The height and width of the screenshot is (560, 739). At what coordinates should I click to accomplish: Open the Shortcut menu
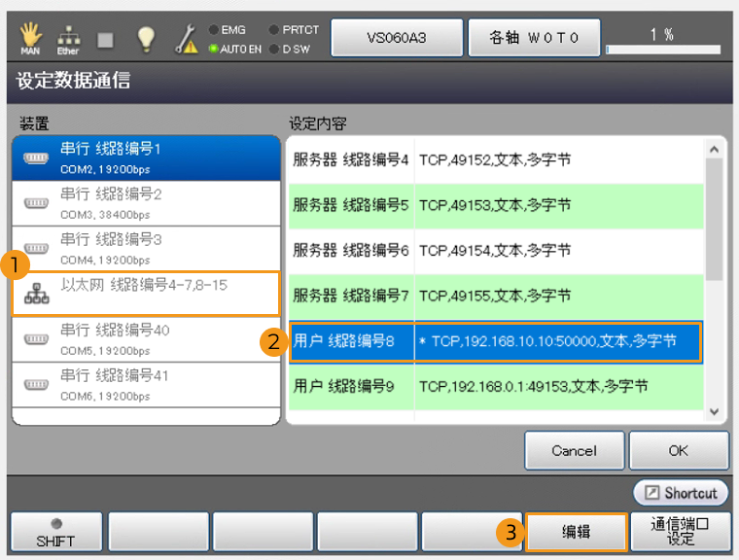680,493
